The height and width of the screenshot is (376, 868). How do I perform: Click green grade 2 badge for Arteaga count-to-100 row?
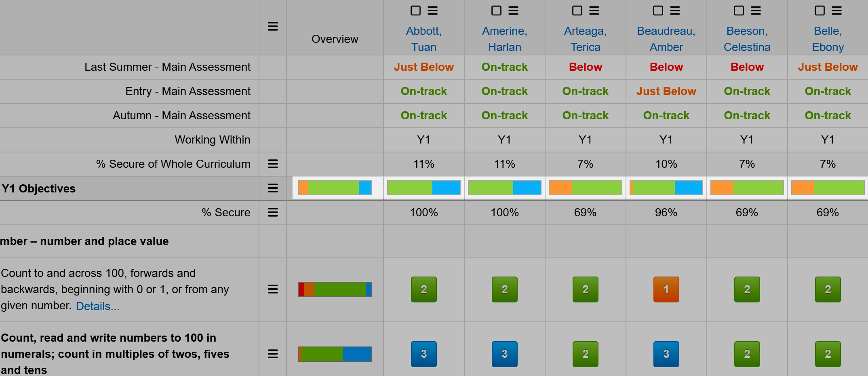[585, 289]
